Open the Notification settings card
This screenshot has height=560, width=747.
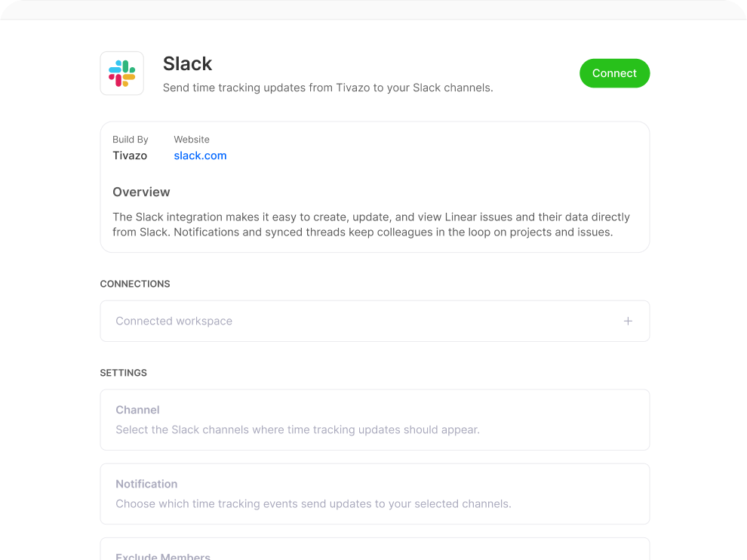374,494
